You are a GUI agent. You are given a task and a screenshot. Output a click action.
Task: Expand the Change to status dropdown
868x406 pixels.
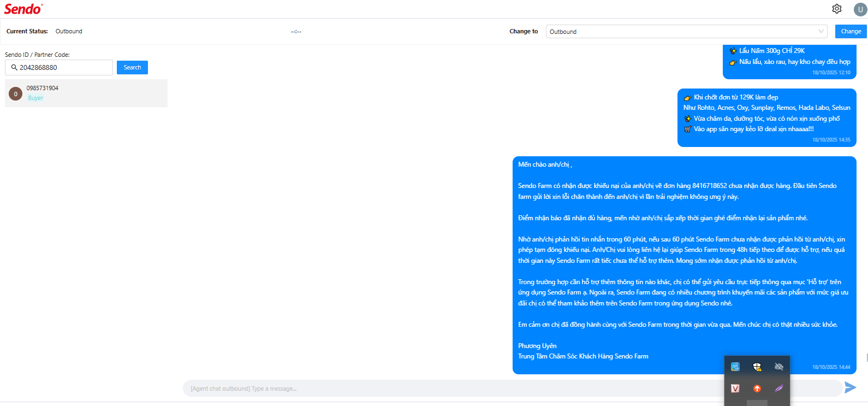point(687,32)
